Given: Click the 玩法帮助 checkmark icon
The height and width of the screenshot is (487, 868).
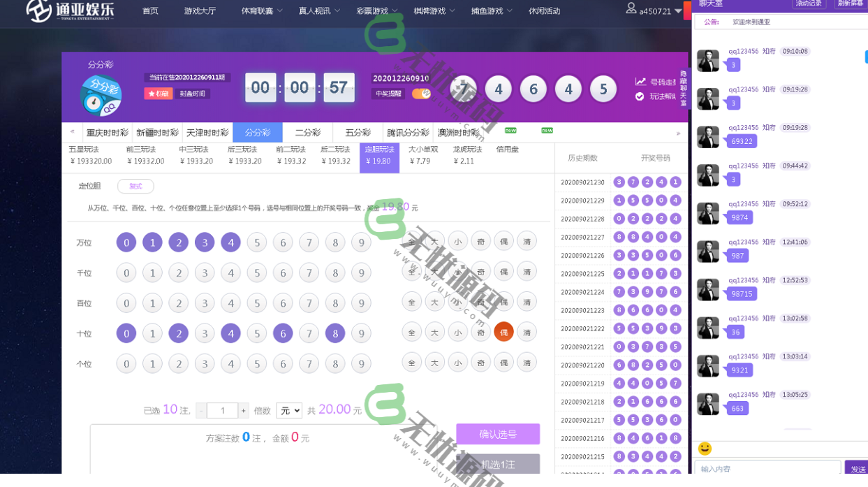Looking at the screenshot, I should click(640, 96).
